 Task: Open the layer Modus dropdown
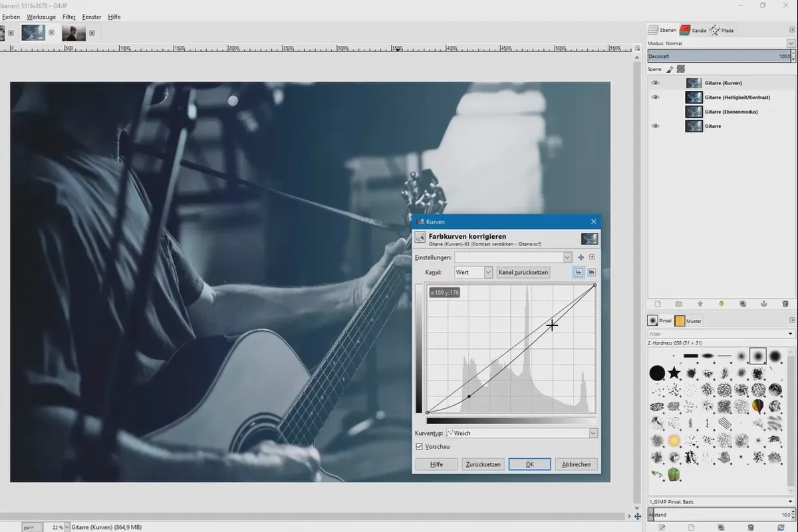click(x=791, y=43)
